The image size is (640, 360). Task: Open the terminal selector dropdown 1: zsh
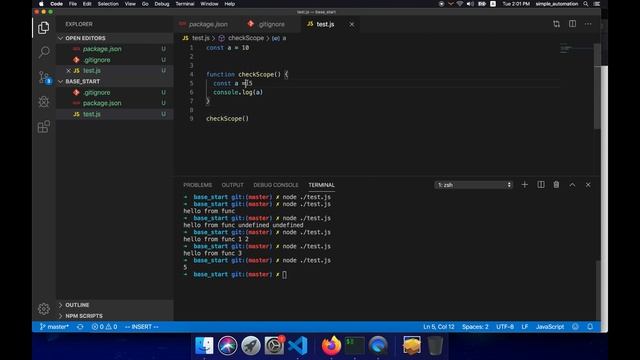[x=473, y=185]
